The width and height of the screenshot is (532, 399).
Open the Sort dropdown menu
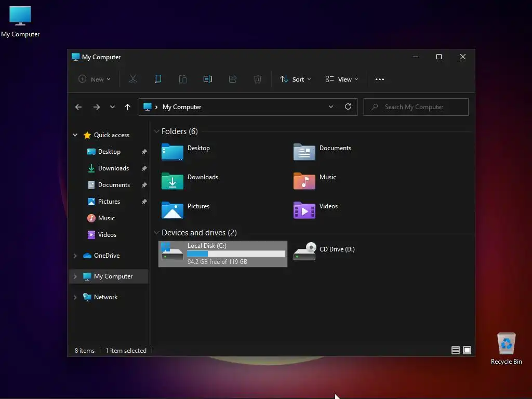[295, 79]
